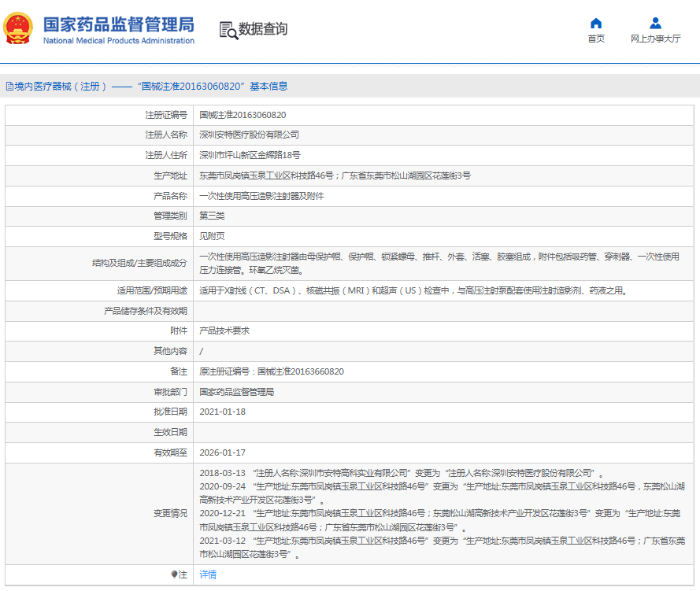Screen dimensions: 700x591
Task: Click the product name 一次性使用高压造影注射器及附件
Action: coord(261,196)
